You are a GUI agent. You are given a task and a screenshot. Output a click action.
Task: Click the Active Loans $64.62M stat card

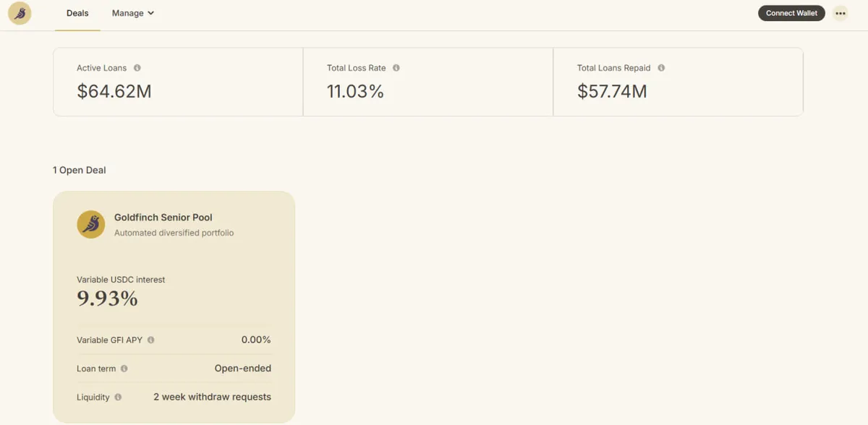tap(178, 82)
